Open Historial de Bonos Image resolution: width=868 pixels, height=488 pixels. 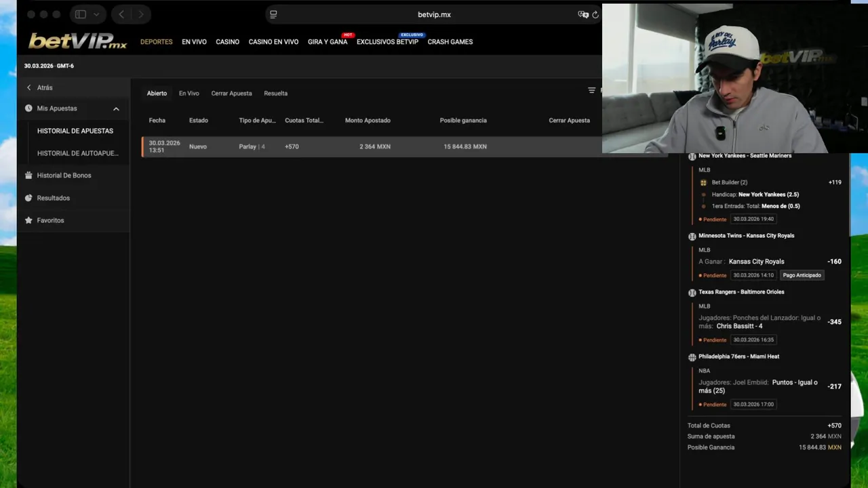tap(64, 176)
